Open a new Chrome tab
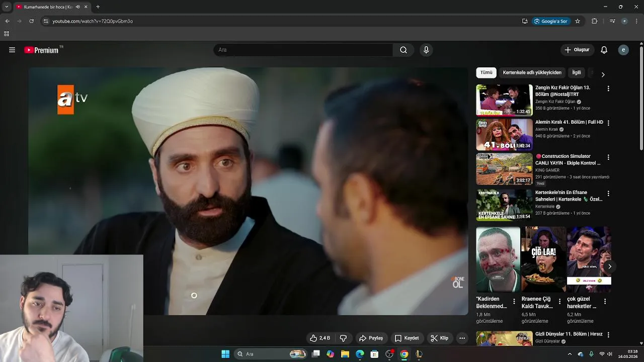The image size is (644, 362). (x=98, y=7)
